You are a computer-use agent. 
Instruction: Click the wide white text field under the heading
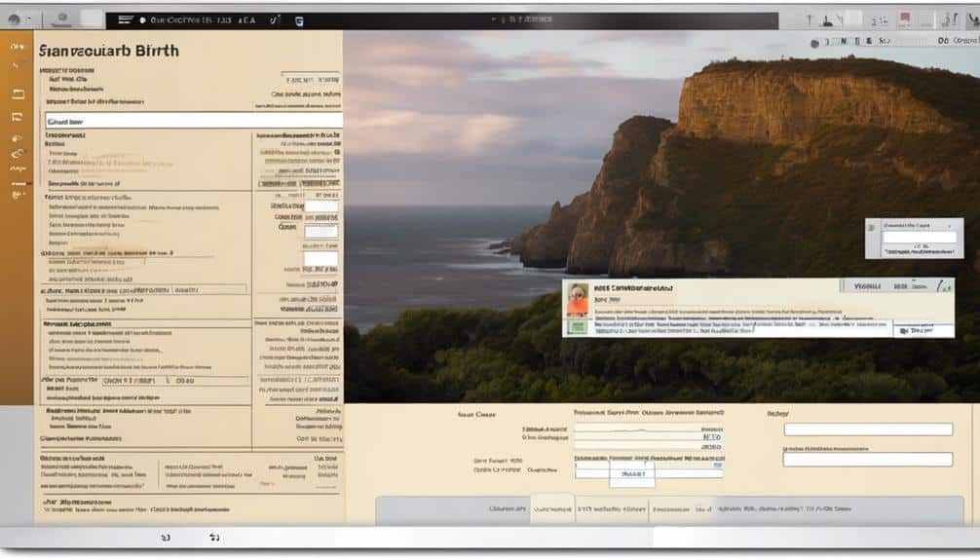point(193,121)
